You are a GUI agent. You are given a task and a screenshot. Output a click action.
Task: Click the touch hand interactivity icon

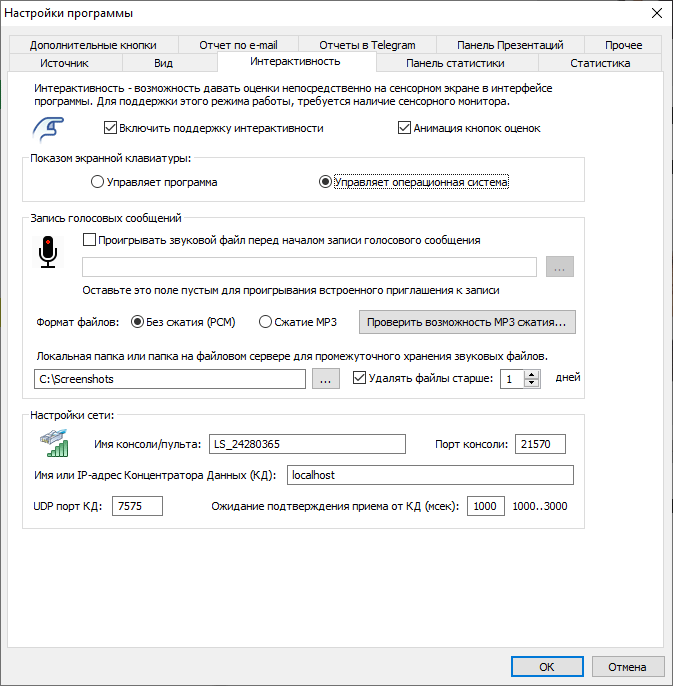tap(48, 129)
